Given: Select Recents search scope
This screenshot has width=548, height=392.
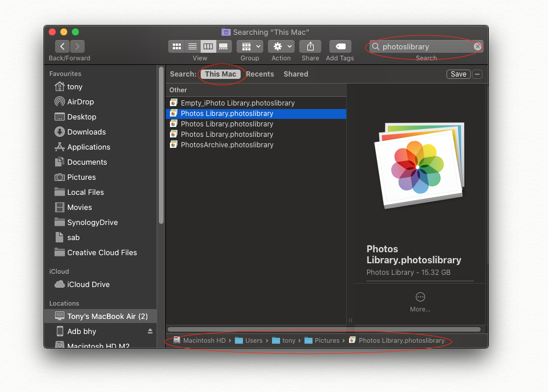Looking at the screenshot, I should (260, 74).
